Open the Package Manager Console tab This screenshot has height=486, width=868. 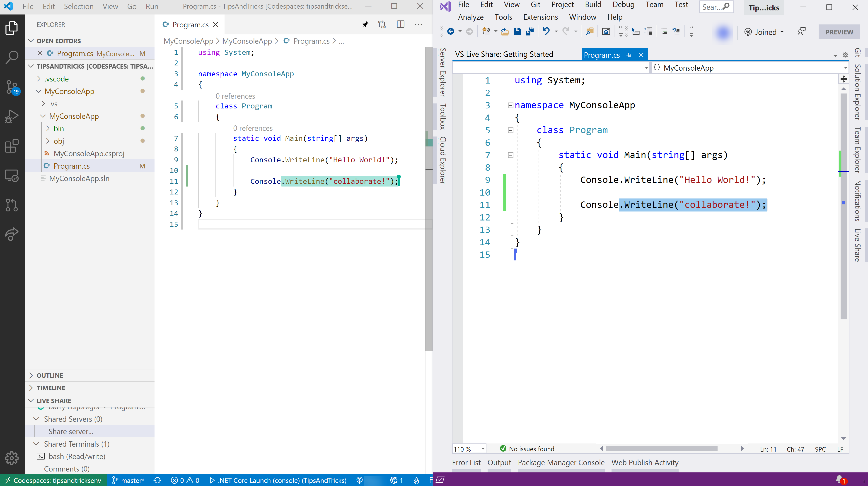(x=561, y=463)
